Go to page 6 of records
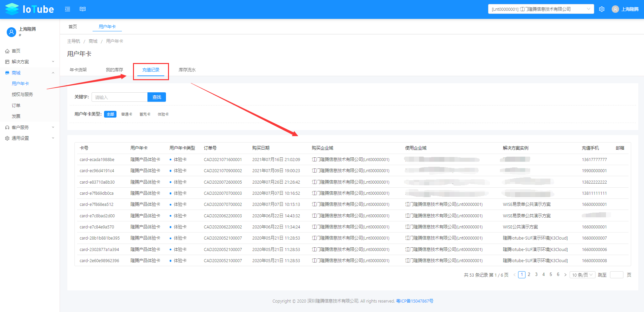Screen dimensions: 644x312 (x=558, y=275)
